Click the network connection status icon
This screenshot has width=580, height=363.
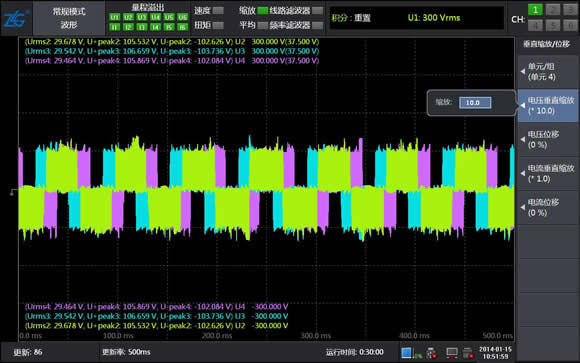click(x=451, y=353)
